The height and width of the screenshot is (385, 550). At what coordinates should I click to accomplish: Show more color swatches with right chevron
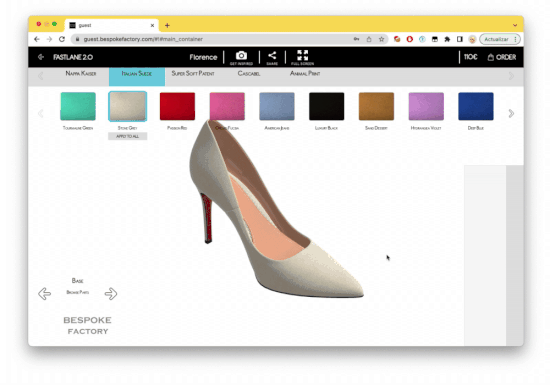point(511,113)
